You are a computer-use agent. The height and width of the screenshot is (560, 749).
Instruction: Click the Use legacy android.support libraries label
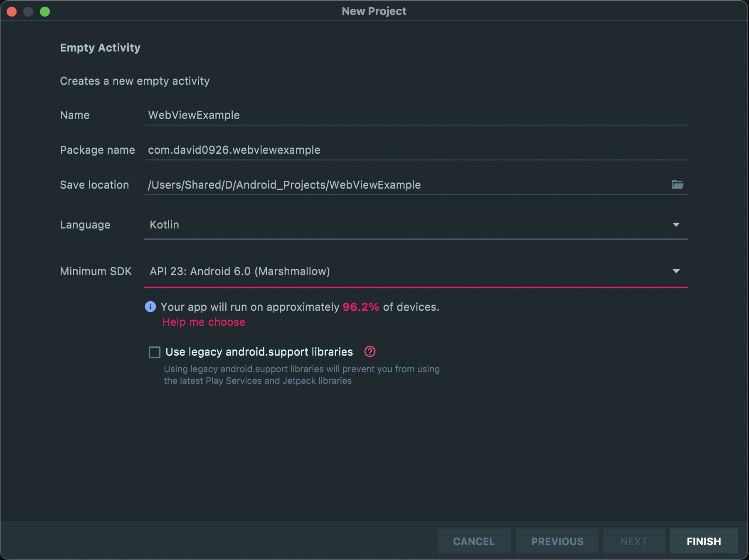[259, 352]
